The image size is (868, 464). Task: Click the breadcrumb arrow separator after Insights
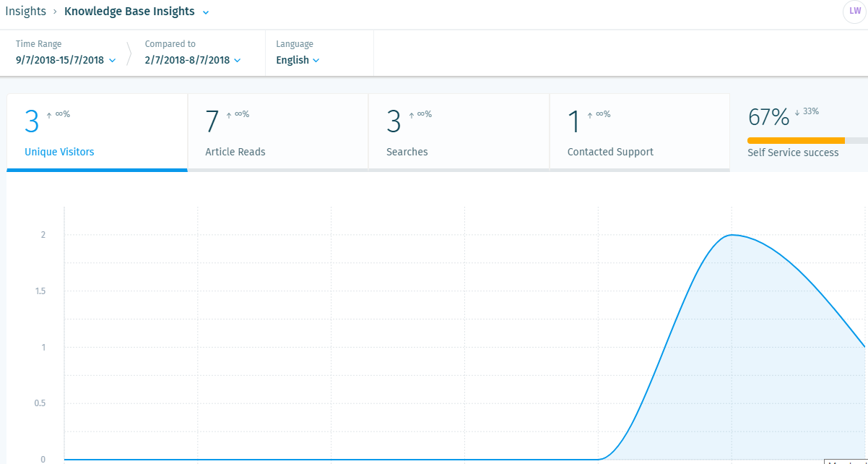coord(55,12)
